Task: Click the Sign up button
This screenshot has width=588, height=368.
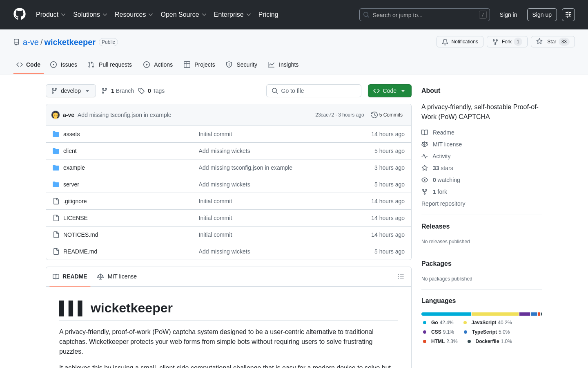Action: tap(542, 15)
